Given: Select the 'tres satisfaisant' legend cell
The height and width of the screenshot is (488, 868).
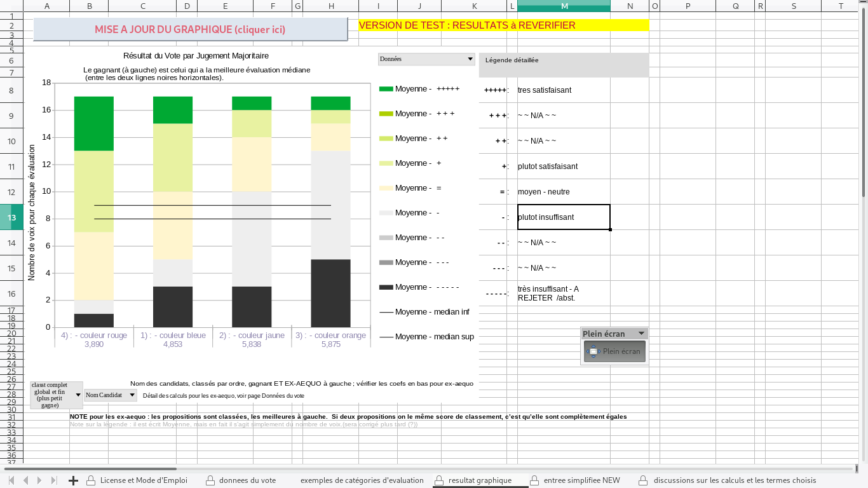Looking at the screenshot, I should coord(563,90).
